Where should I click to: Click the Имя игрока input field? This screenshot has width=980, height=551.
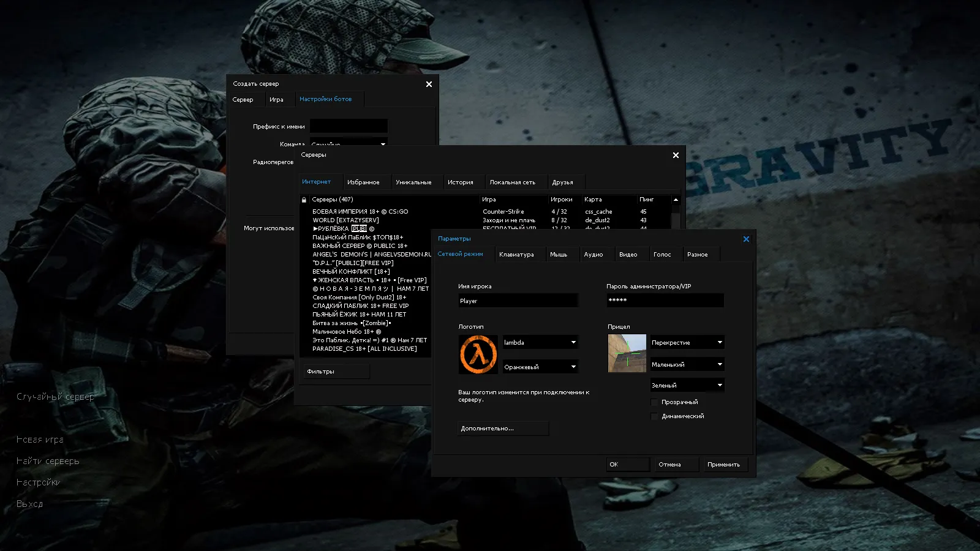point(518,301)
